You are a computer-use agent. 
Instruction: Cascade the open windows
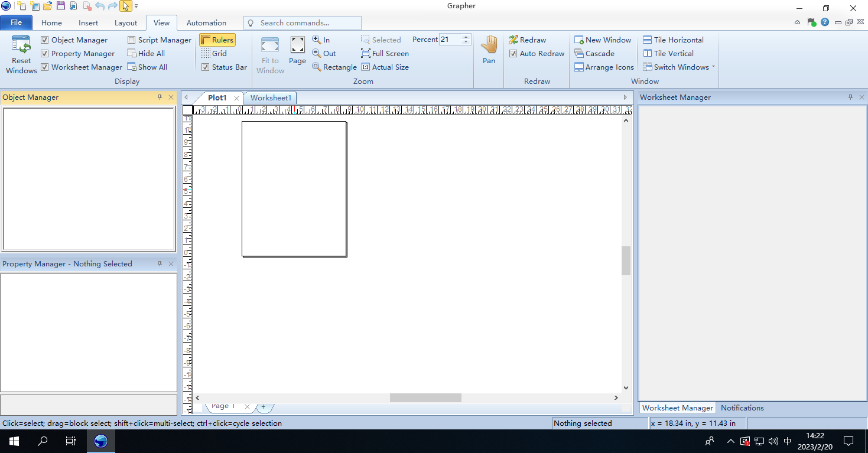coord(594,53)
